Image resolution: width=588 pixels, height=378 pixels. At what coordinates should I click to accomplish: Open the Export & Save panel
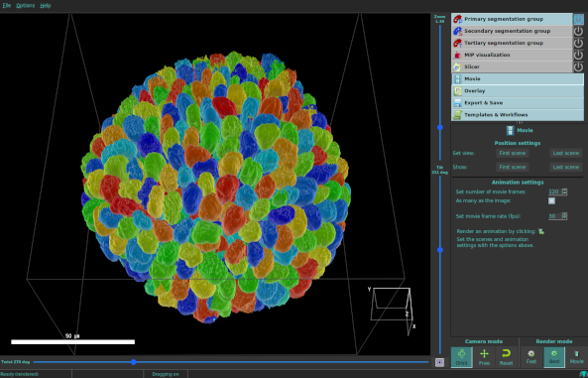click(518, 103)
